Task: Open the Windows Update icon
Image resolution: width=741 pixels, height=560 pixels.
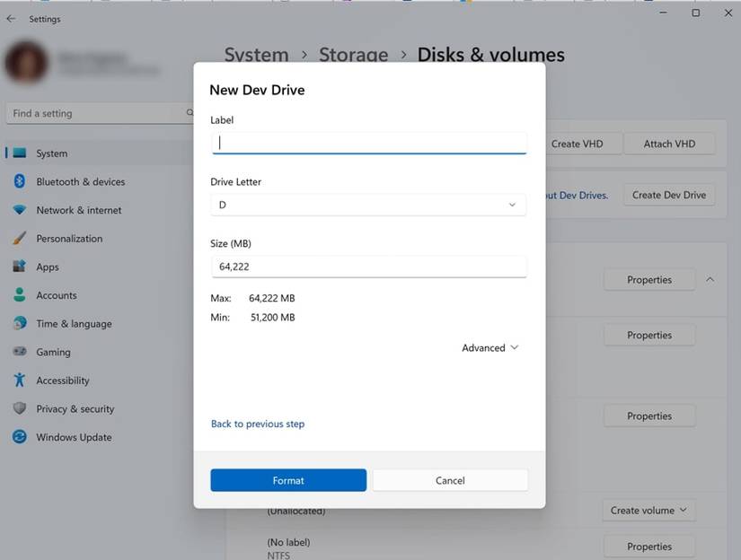Action: click(x=20, y=437)
